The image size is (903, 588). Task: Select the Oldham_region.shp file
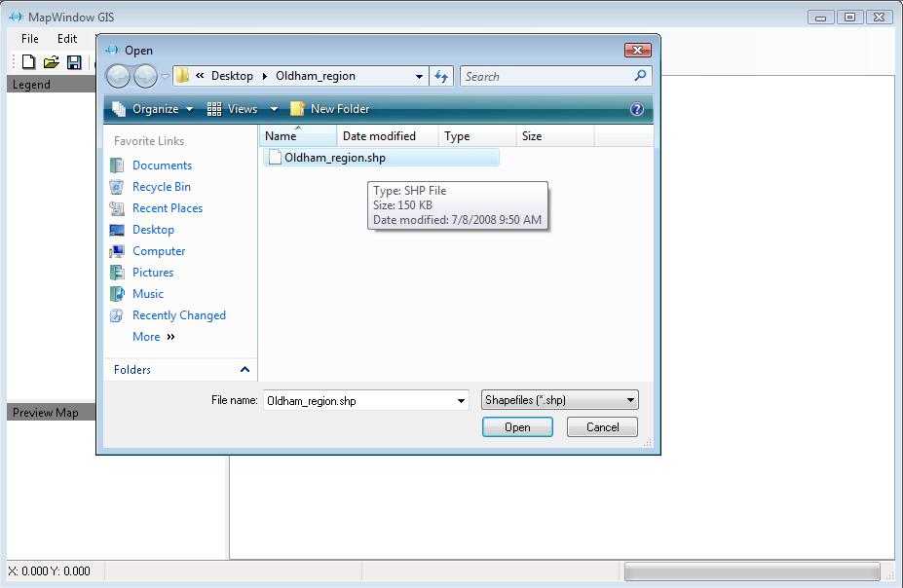[334, 158]
